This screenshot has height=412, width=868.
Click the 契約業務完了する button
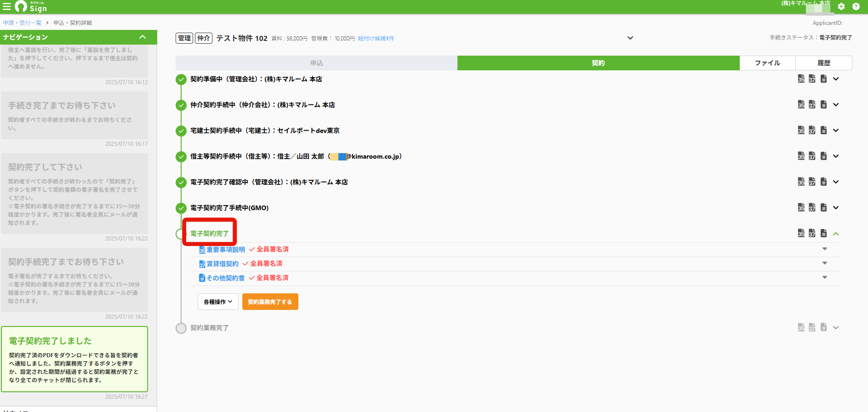click(x=270, y=302)
